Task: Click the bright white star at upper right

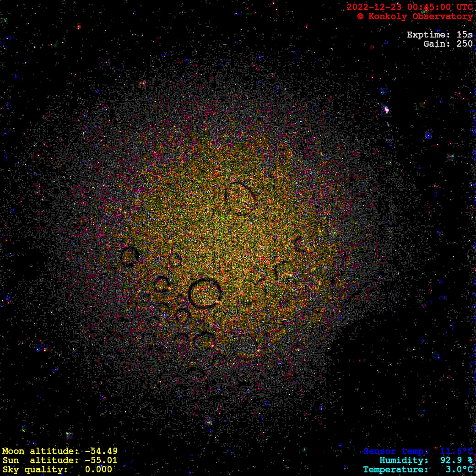Action: (x=386, y=109)
